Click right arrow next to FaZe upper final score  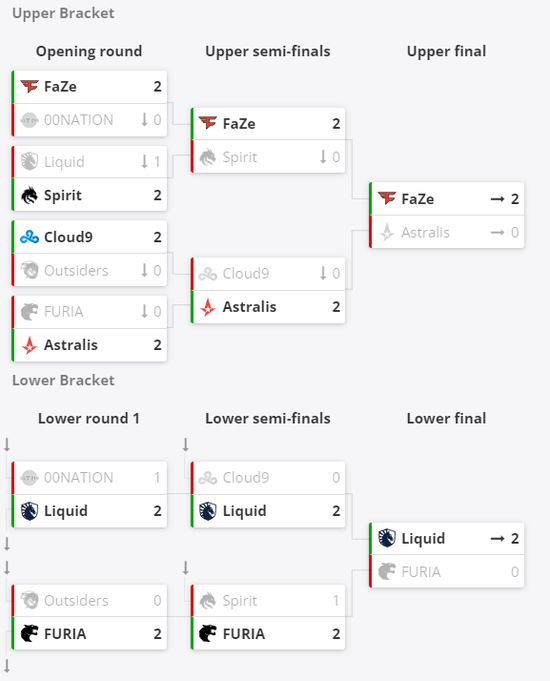tap(497, 199)
